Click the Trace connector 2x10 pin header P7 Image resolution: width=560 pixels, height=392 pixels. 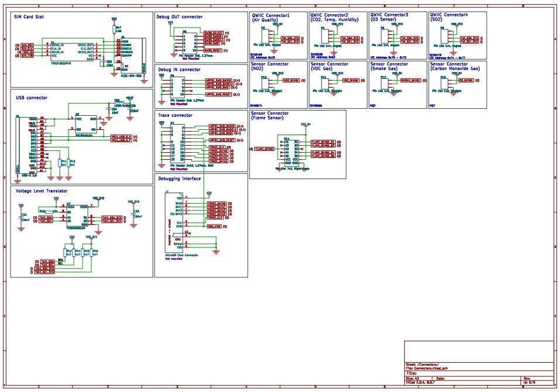(x=176, y=145)
